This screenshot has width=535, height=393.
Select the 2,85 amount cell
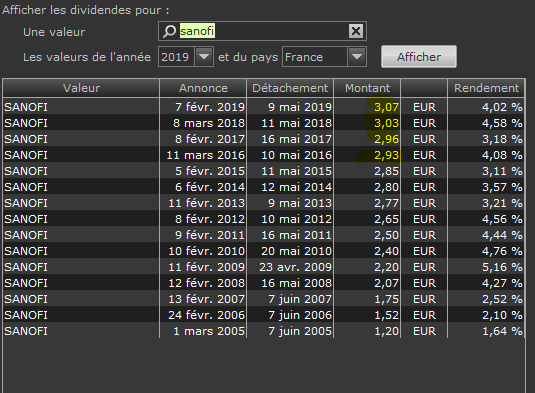pyautogui.click(x=367, y=171)
